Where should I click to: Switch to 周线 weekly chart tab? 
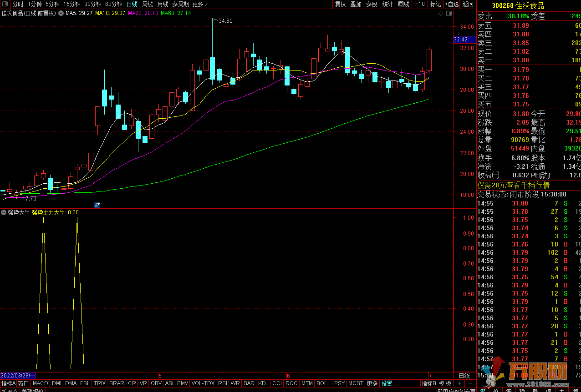click(x=148, y=4)
